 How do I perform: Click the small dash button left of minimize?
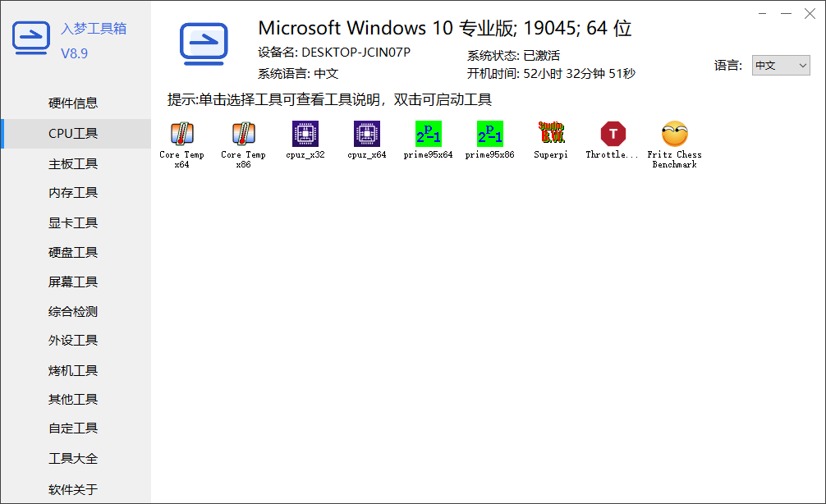point(762,13)
